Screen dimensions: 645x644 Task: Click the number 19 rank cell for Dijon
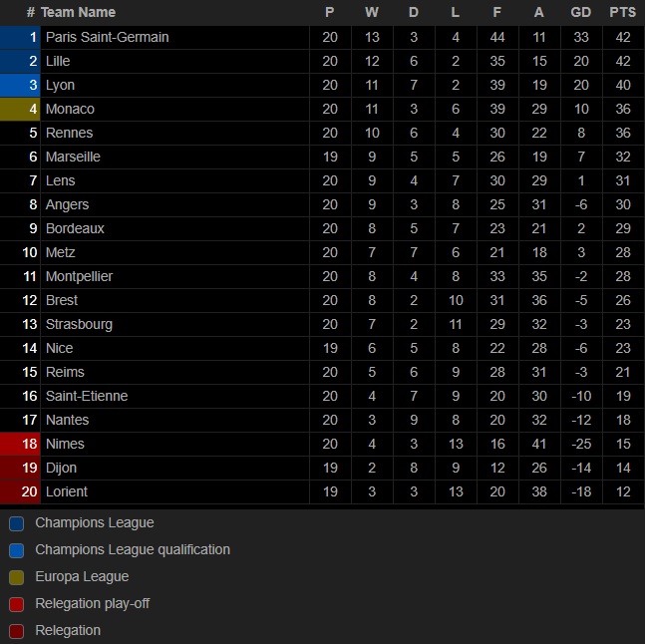(20, 468)
